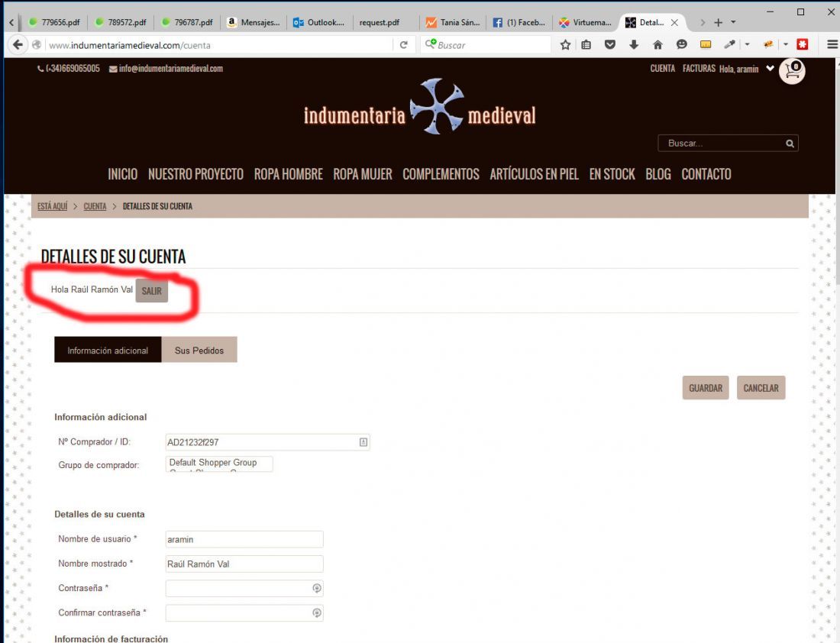Click icon inside Confirmar contraseña field

[x=317, y=613]
